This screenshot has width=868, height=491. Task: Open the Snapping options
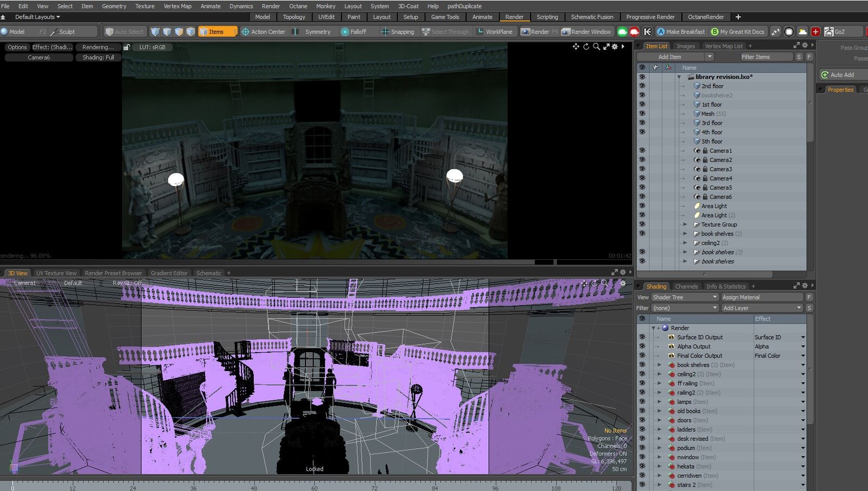pyautogui.click(x=398, y=31)
